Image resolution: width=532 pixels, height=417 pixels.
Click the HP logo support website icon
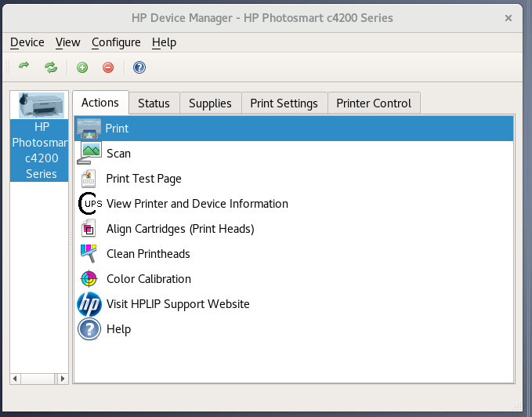(x=90, y=304)
